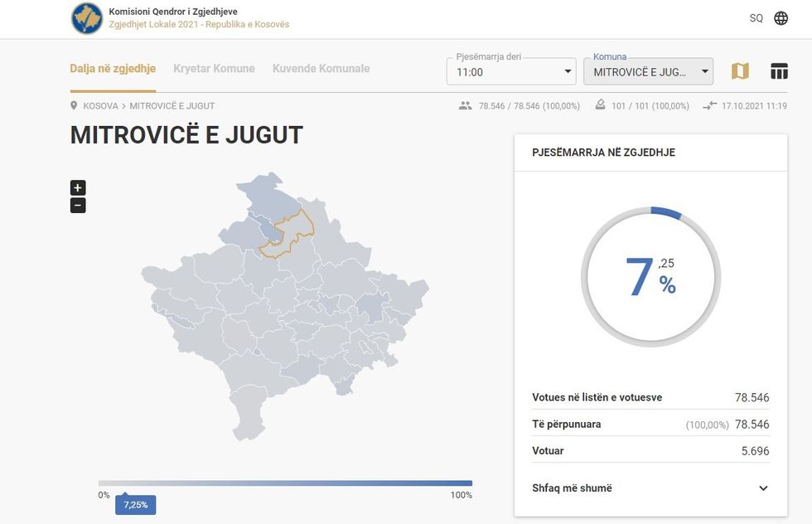Open language selection globe icon
This screenshot has width=812, height=524.
click(781, 18)
